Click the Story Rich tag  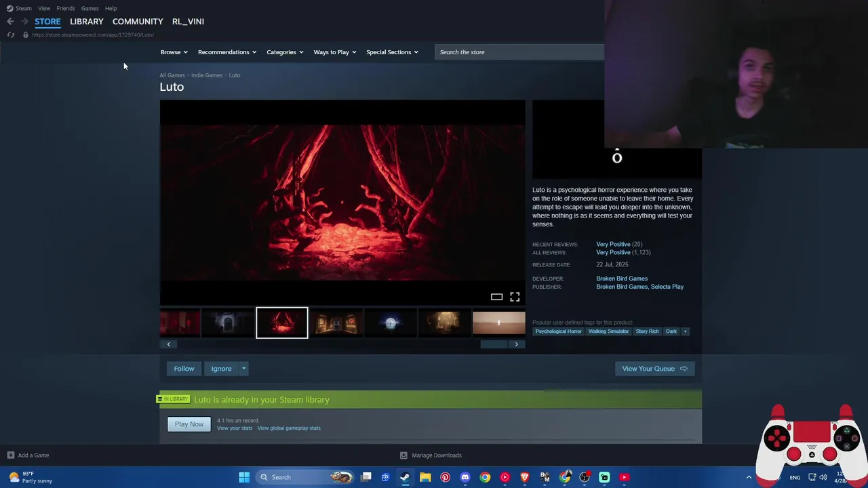coord(647,331)
